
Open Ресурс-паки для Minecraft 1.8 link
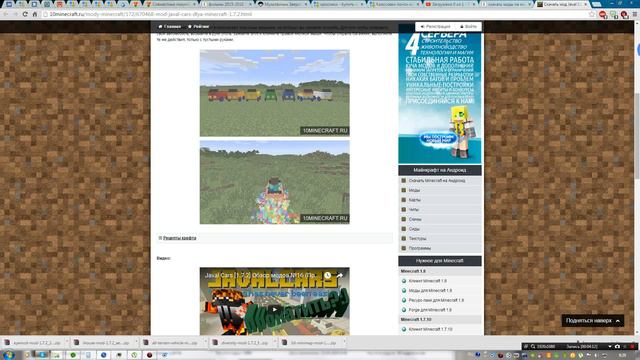(x=436, y=300)
